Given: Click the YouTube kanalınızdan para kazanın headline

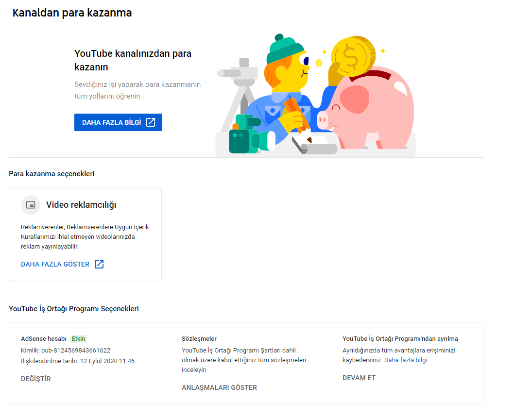Looking at the screenshot, I should [x=133, y=60].
